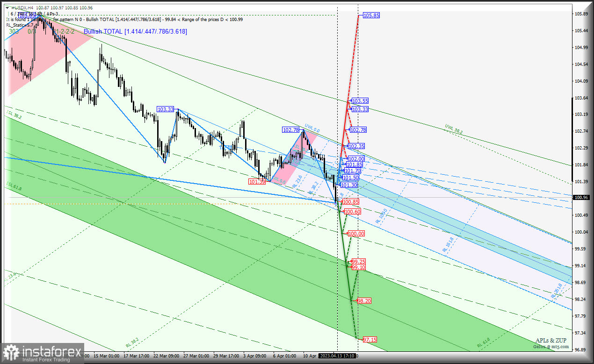This screenshot has width=594, height=364.
Task: Click the 'UWL 38.2' line label
Action: [454, 129]
